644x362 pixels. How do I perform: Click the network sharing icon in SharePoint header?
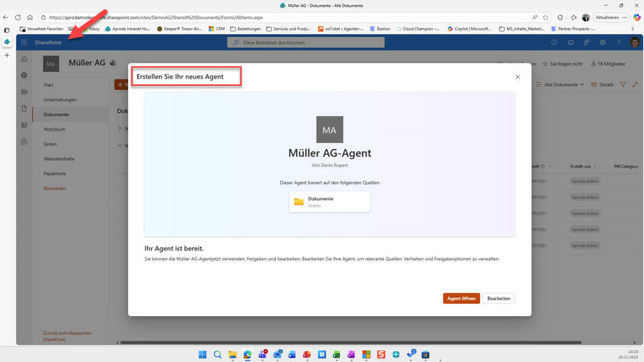(x=586, y=42)
